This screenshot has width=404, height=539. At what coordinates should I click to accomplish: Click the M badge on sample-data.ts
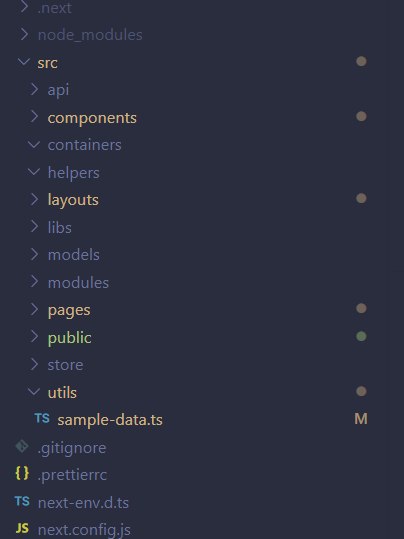point(361,419)
